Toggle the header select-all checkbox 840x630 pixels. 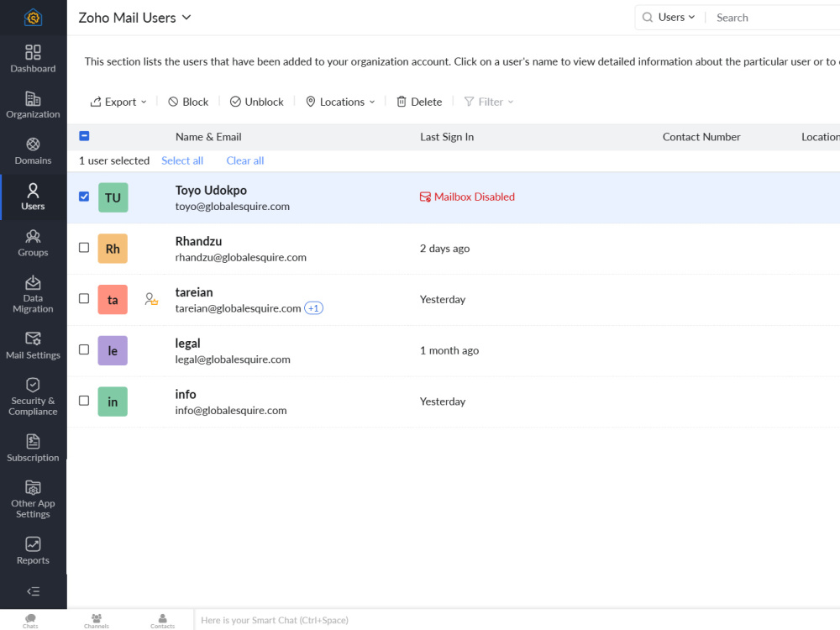[84, 136]
